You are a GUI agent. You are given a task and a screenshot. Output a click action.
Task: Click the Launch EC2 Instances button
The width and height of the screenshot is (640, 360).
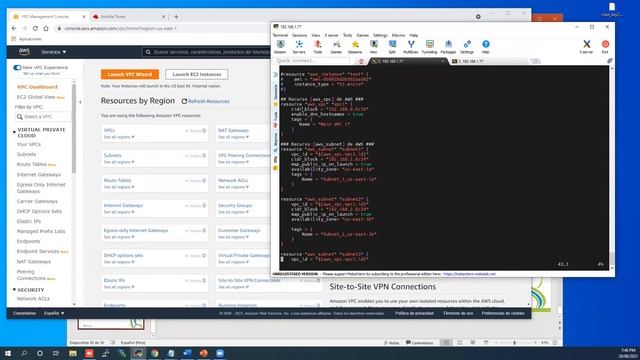pyautogui.click(x=197, y=74)
